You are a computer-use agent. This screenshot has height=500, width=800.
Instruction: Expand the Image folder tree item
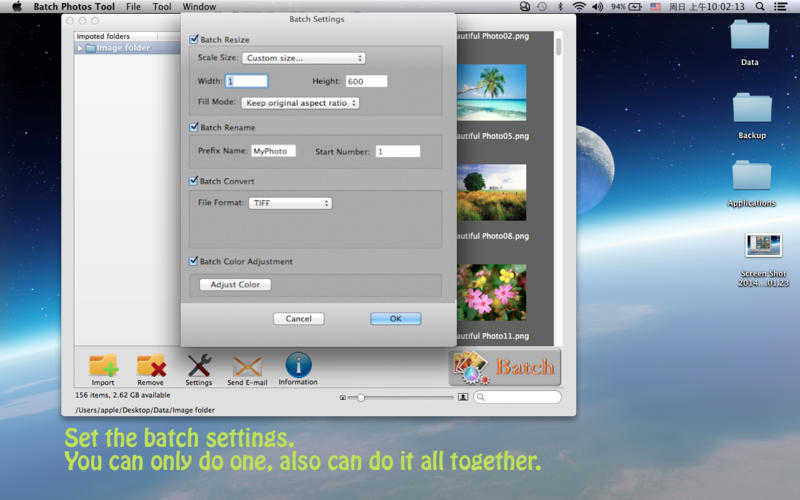pos(80,48)
